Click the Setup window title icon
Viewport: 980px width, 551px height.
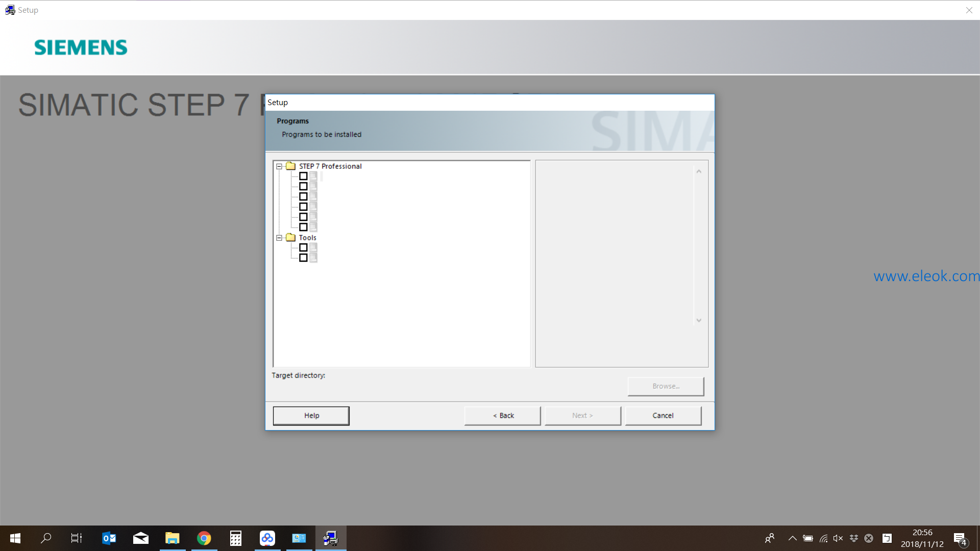(10, 10)
